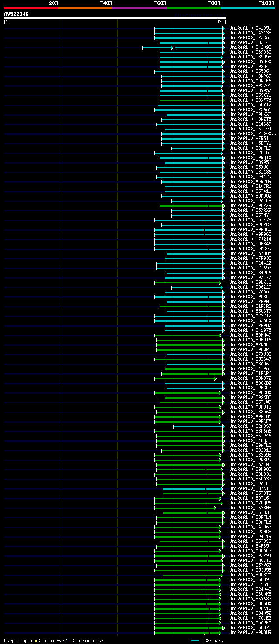Click the purple ~60% identity legend segment
Screen dimensions: 279x644
[x=139, y=8]
